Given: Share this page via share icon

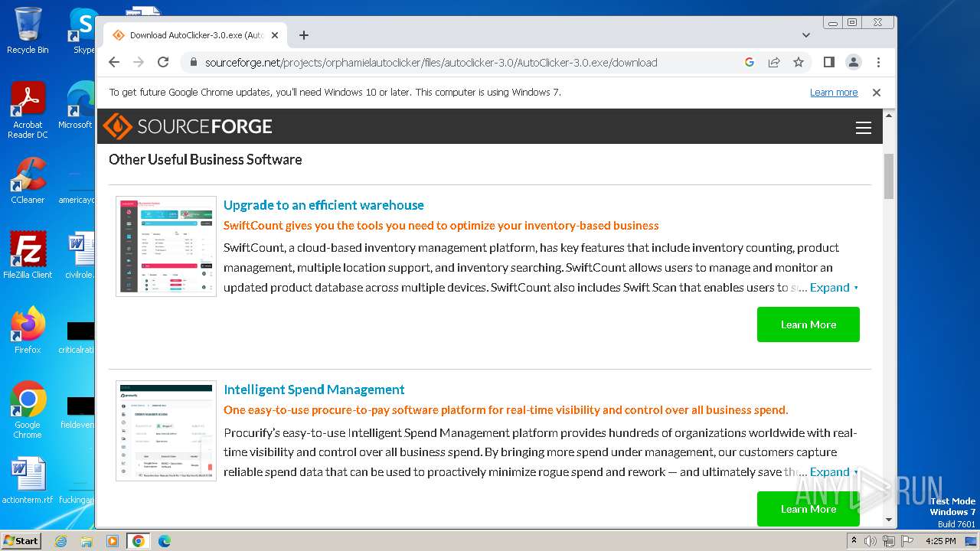Looking at the screenshot, I should coord(774,62).
